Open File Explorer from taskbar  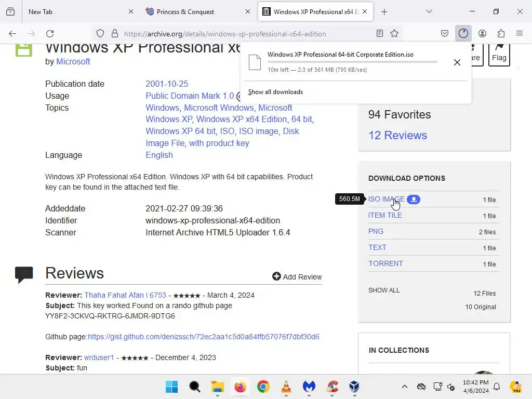pyautogui.click(x=218, y=387)
